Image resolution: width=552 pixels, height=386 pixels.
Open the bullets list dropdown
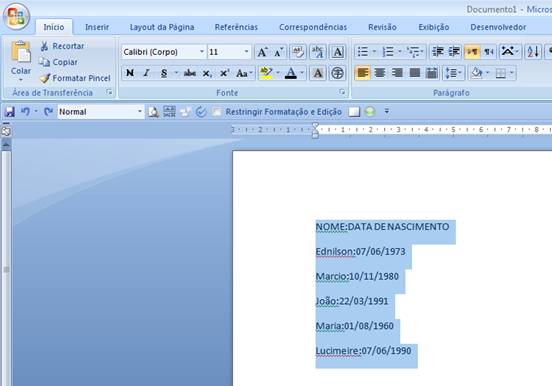374,52
